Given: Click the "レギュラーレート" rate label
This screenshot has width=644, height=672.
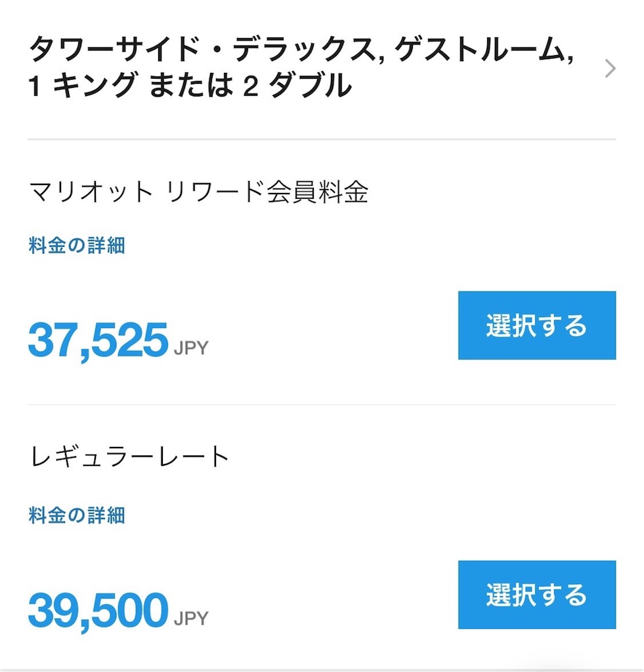Looking at the screenshot, I should (129, 457).
